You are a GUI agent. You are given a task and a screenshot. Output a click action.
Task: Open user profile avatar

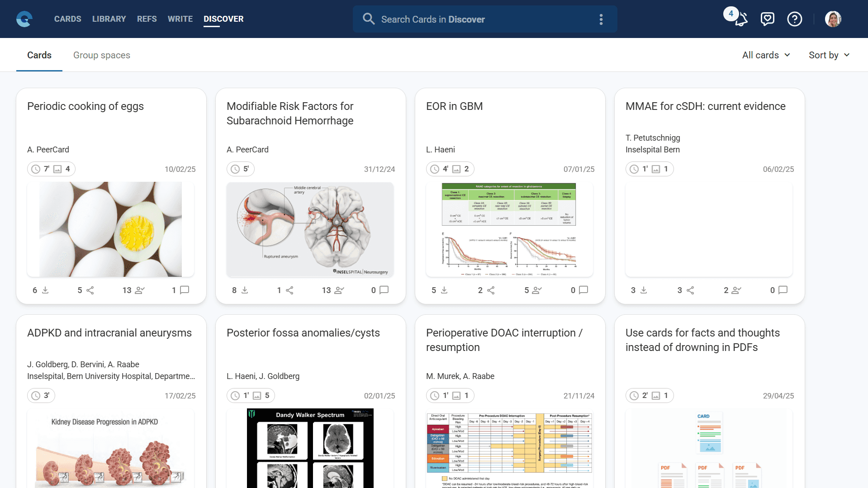(x=833, y=19)
